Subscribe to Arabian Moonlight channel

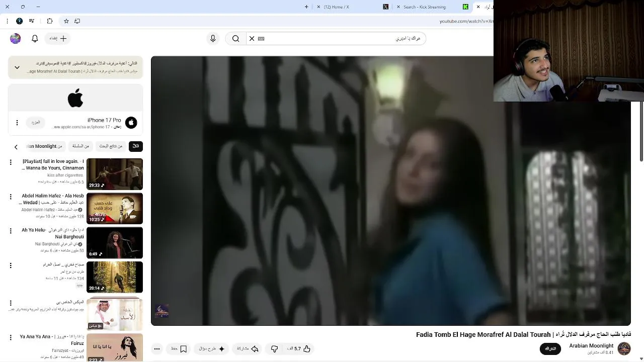[550, 349]
